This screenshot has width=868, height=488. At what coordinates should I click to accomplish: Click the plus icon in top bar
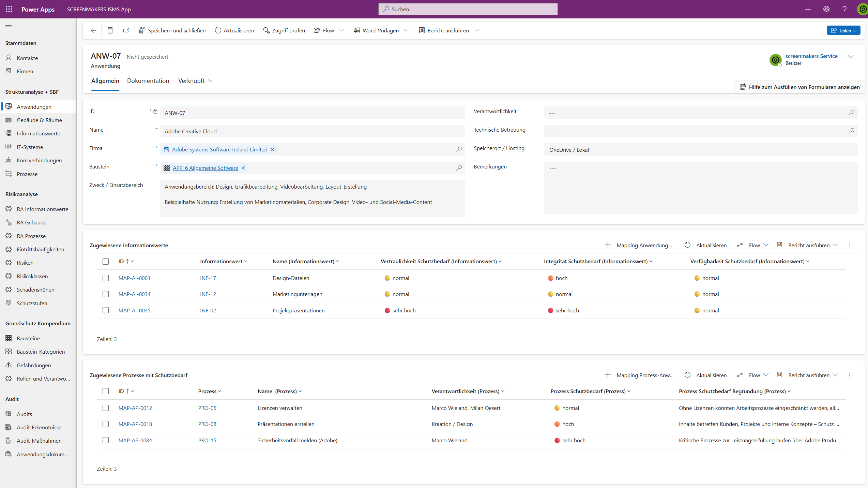click(x=808, y=9)
